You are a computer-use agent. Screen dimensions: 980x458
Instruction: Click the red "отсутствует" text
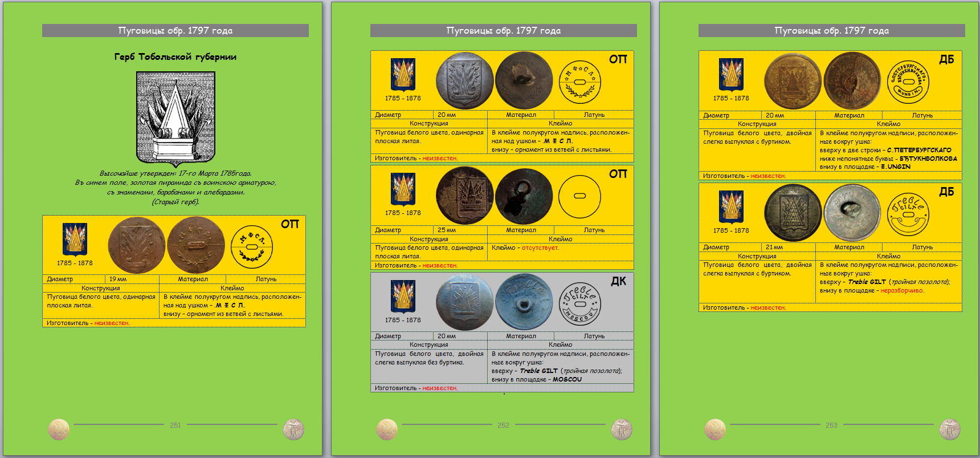pyautogui.click(x=540, y=248)
